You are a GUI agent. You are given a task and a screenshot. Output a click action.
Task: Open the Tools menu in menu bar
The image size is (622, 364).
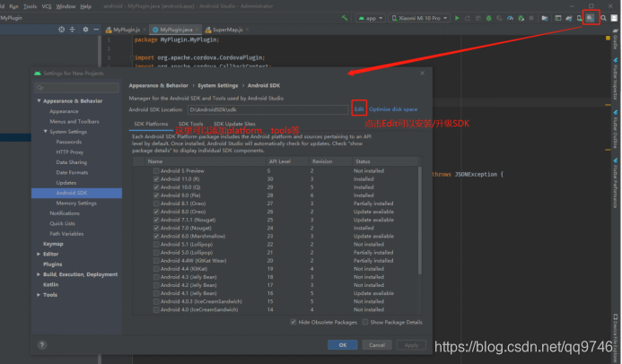(x=31, y=6)
